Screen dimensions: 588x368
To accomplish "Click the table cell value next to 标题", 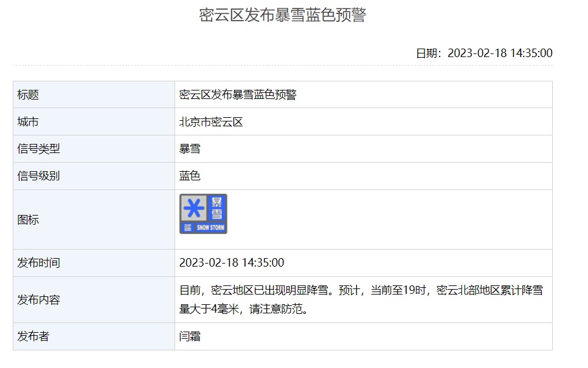I will pyautogui.click(x=238, y=95).
